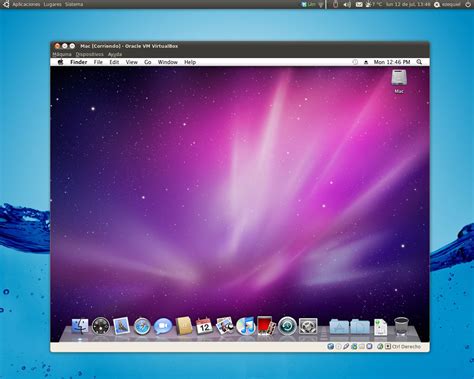
Task: Click the volume speaker icon in Ubuntu panel
Action: click(347, 4)
